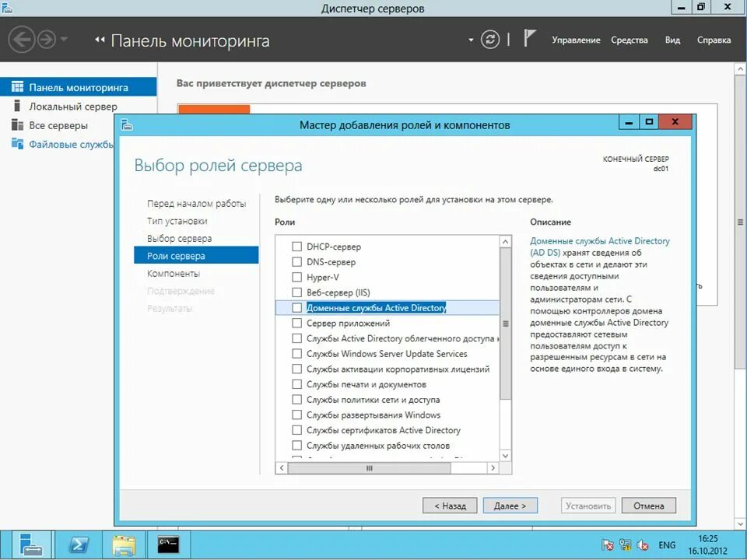The height and width of the screenshot is (560, 747).
Task: Click the back navigation arrow in Server Manager
Action: pos(22,40)
